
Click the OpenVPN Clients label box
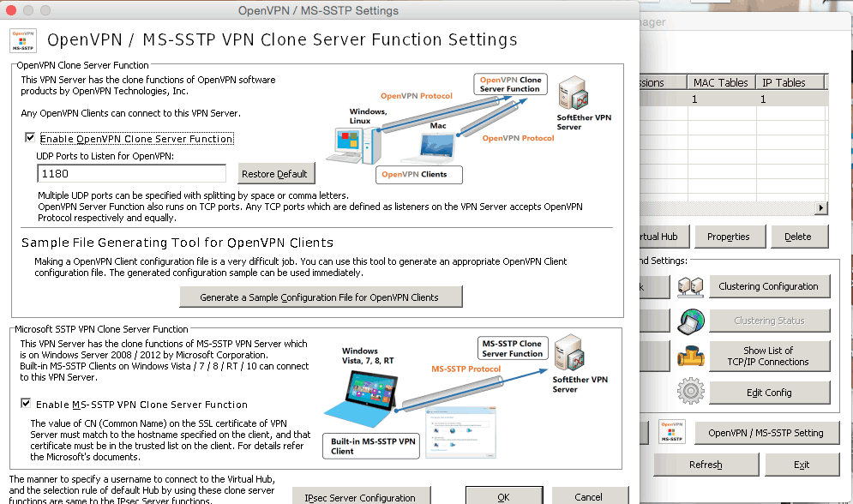(419, 175)
